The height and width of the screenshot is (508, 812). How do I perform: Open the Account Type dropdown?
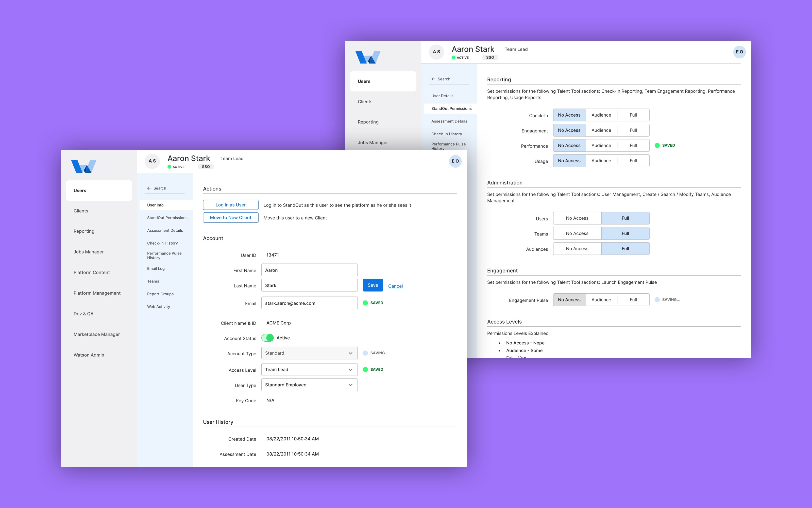(309, 353)
